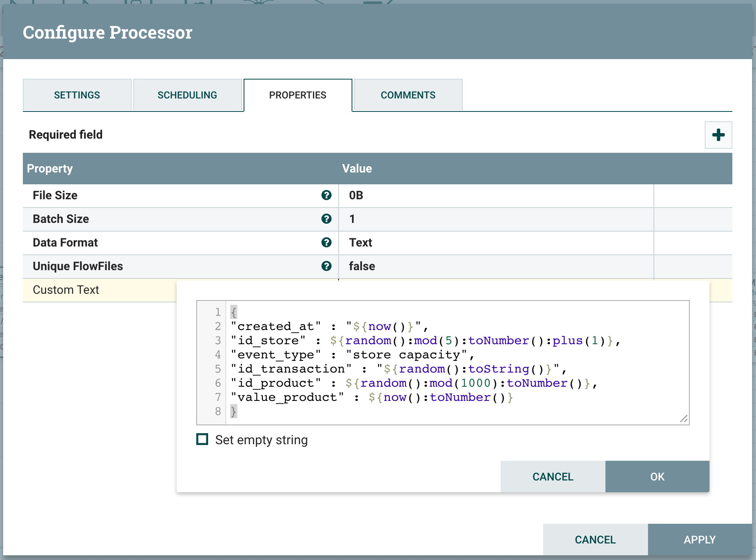Cancel the Configure Processor dialog
The width and height of the screenshot is (756, 560).
pyautogui.click(x=595, y=540)
